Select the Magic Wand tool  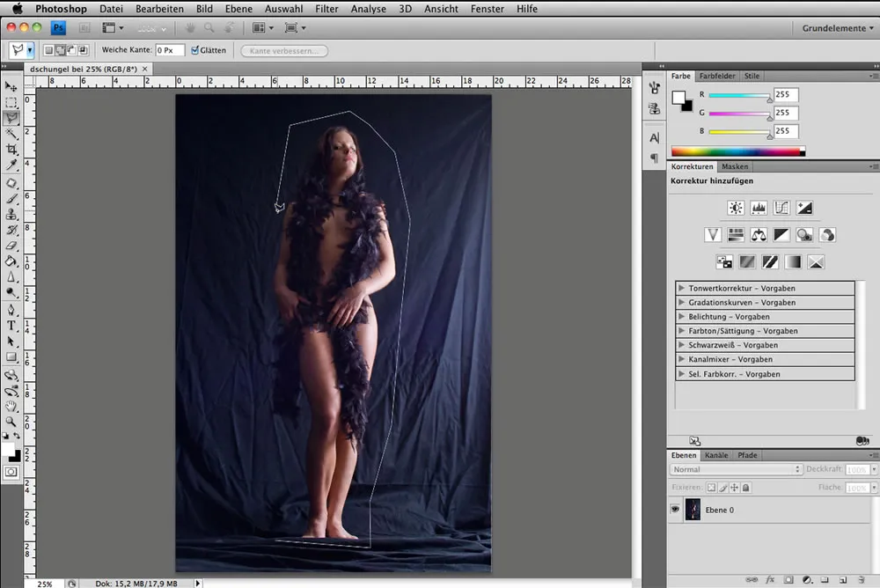click(11, 134)
